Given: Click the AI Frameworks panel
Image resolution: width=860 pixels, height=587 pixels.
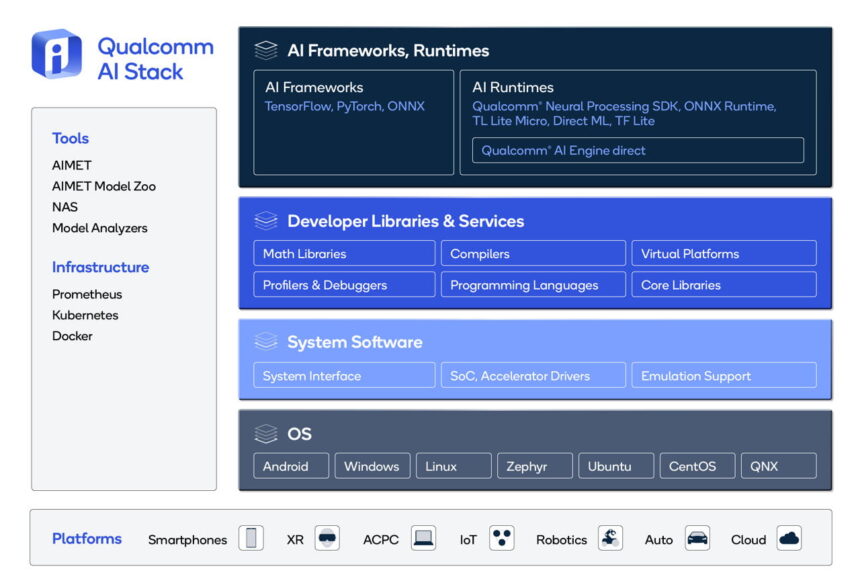Looking at the screenshot, I should pos(353,122).
